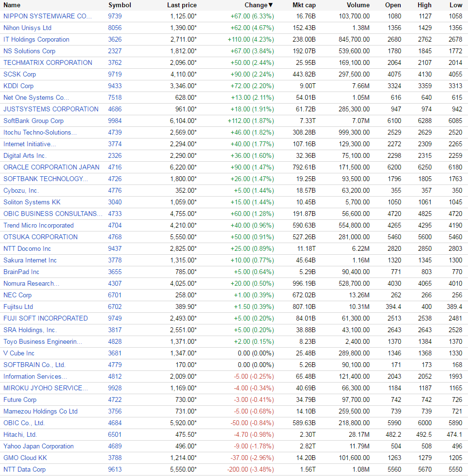Open Itochu Techno-Solutions... link
The width and height of the screenshot is (468, 476).
click(x=40, y=132)
